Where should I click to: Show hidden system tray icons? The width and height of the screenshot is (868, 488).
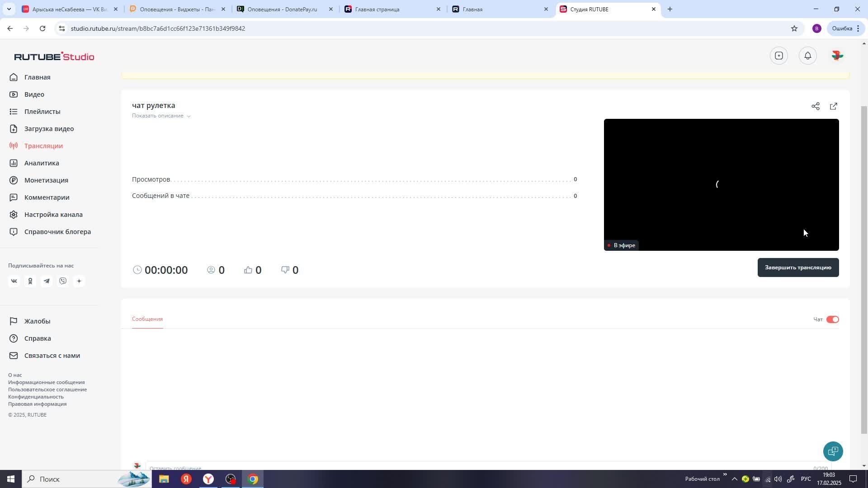coord(734,479)
